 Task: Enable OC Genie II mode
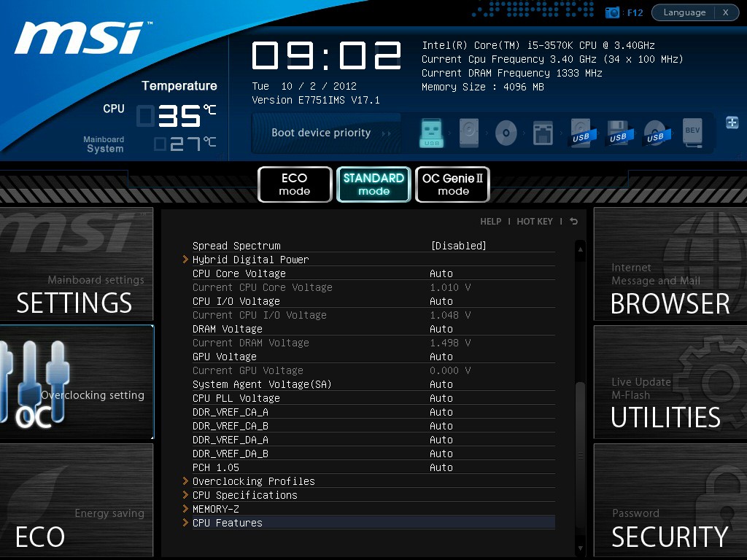(452, 184)
